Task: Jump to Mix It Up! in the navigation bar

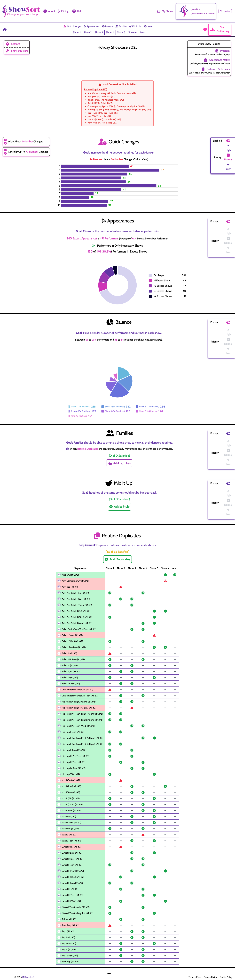Action: click(135, 26)
